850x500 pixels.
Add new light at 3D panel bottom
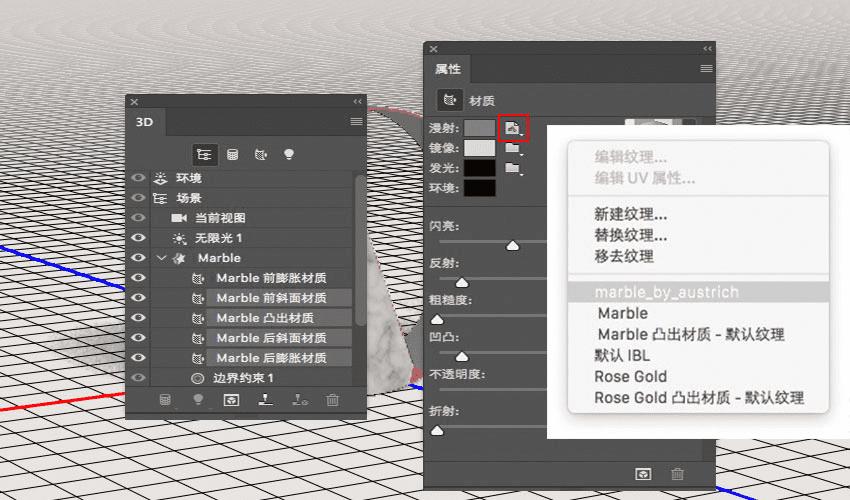(x=198, y=400)
